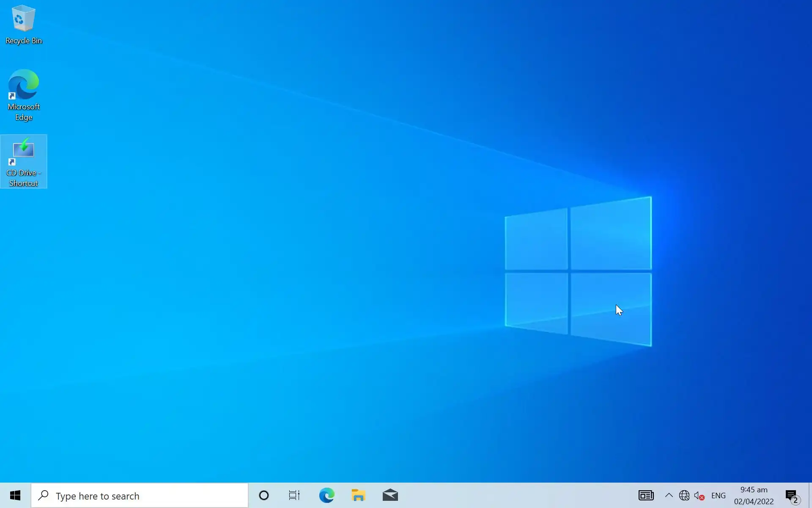Open the Action Center notifications icon

tap(791, 495)
